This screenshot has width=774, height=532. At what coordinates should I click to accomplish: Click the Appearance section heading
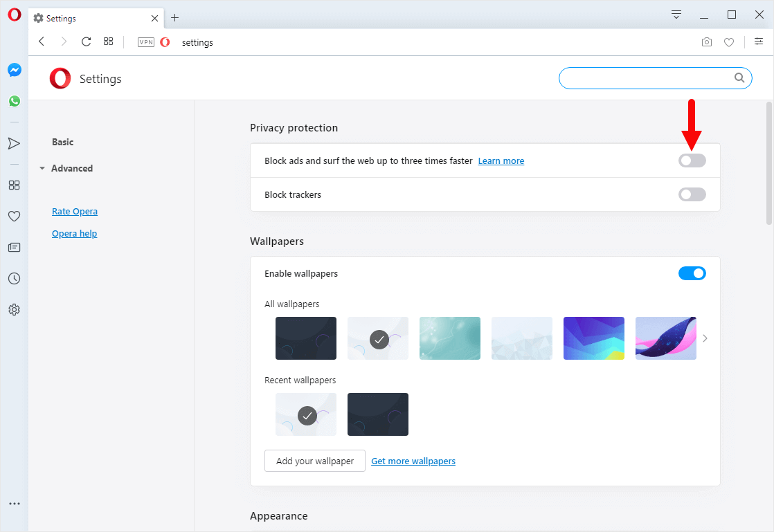[279, 516]
